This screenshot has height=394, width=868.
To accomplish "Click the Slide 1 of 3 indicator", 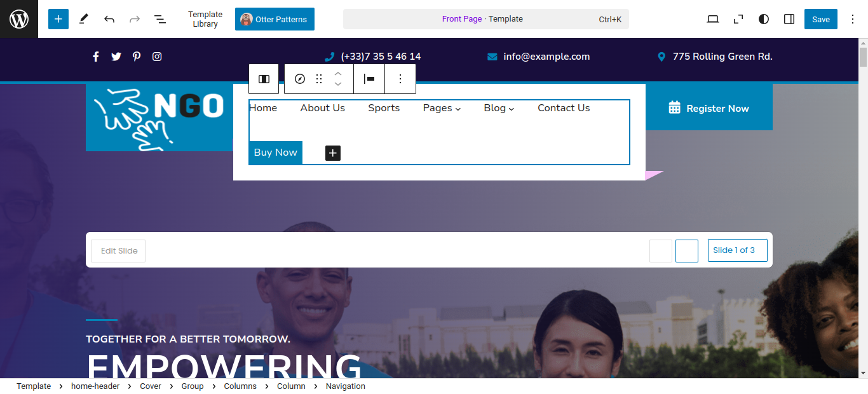I will 738,250.
